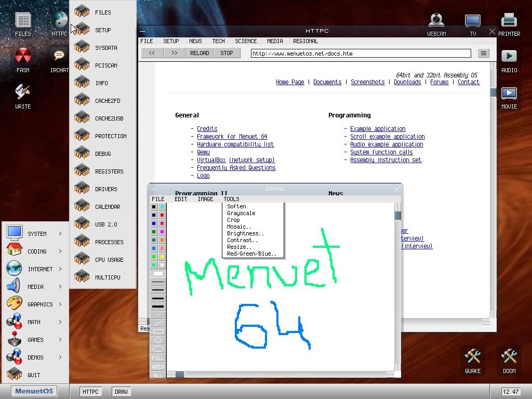
Task: Launch FASM from the desktop
Action: (23, 60)
